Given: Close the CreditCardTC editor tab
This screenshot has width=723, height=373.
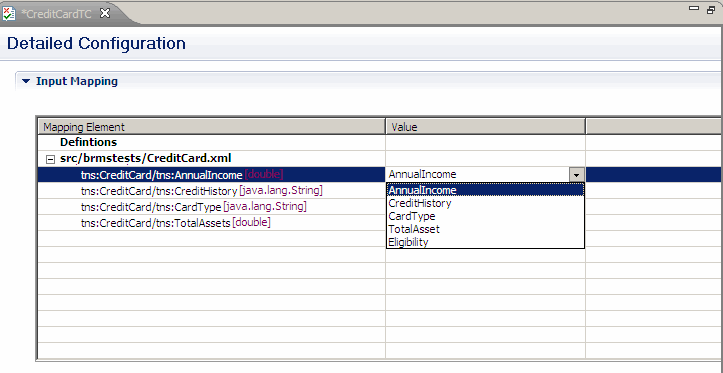Looking at the screenshot, I should coord(105,14).
